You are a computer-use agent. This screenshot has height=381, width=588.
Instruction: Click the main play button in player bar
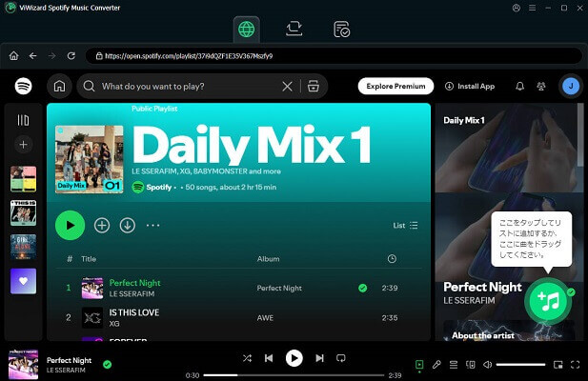pyautogui.click(x=294, y=358)
